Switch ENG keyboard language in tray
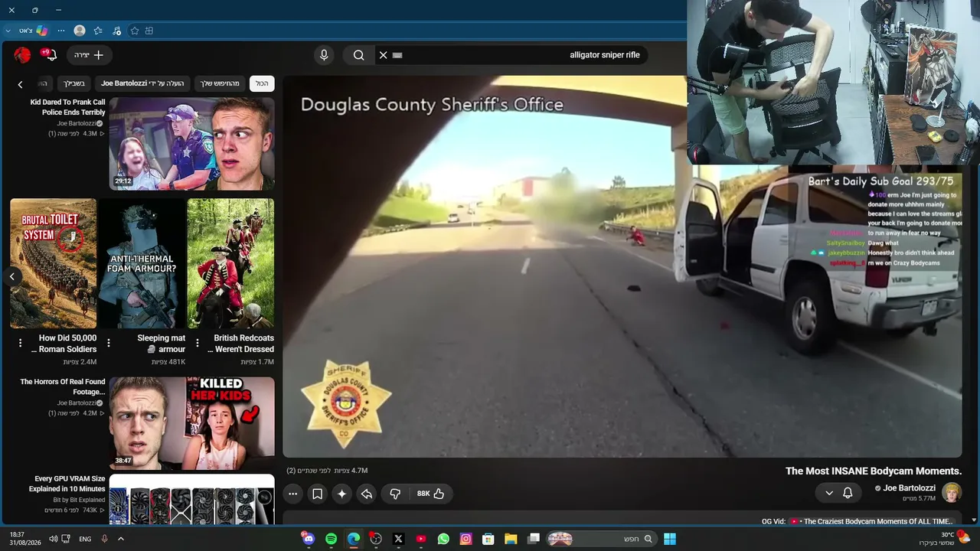980x551 pixels. pos(85,539)
